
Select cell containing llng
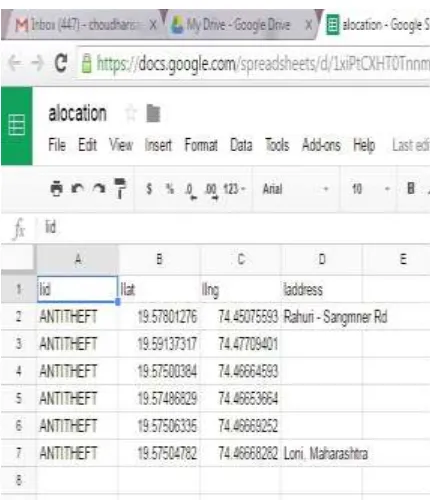[241, 289]
